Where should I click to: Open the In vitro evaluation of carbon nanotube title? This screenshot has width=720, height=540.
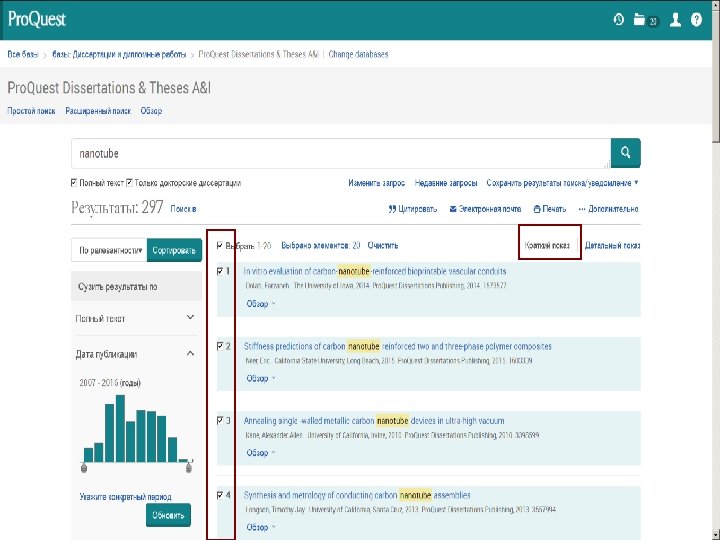click(375, 271)
